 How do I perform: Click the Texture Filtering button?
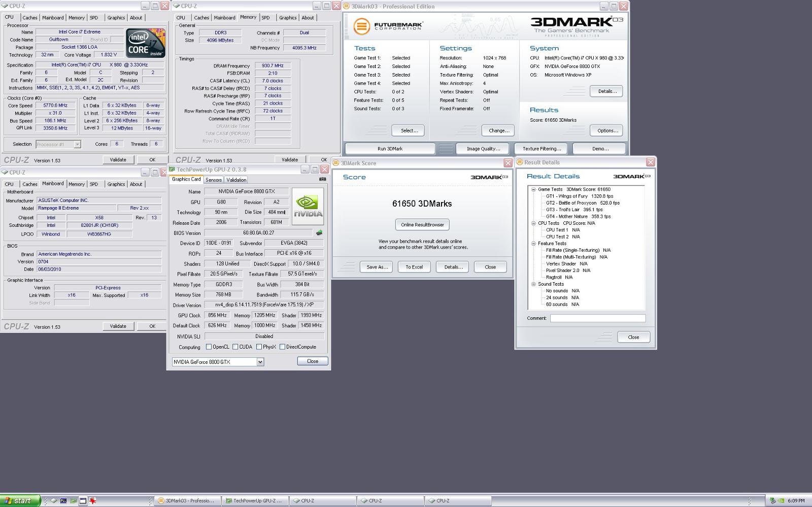[542, 149]
